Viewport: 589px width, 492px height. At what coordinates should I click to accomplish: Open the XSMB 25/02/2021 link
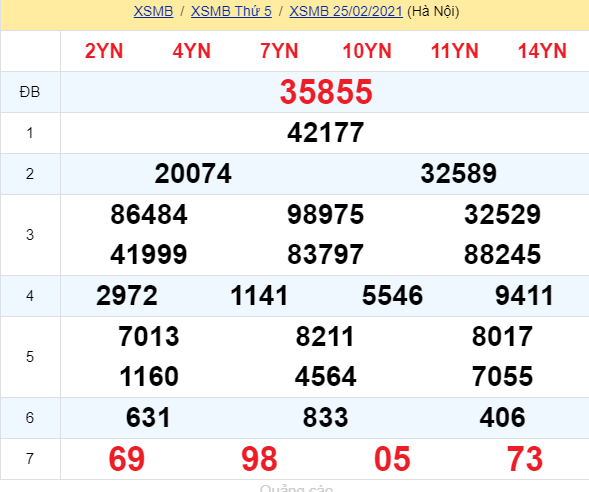click(x=346, y=11)
